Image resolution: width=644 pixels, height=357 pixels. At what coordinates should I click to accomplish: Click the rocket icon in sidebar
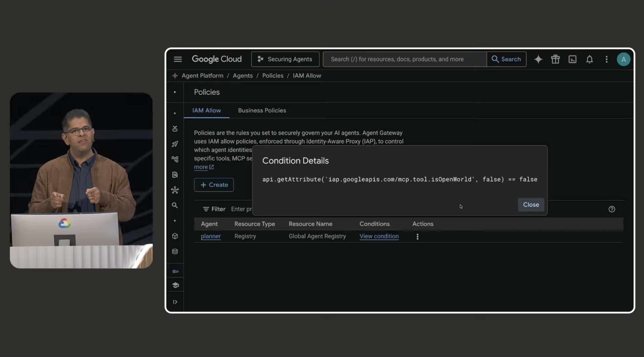[175, 144]
